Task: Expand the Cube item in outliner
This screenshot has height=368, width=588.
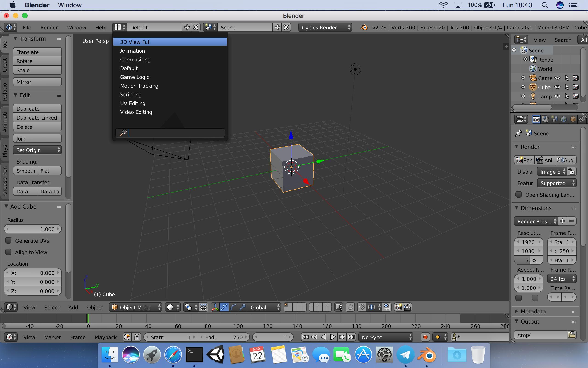Action: pos(523,87)
